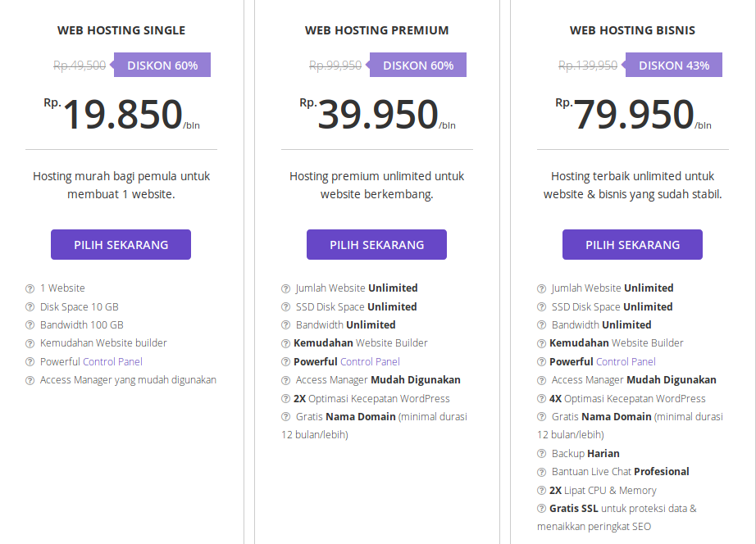Click help icon beside "SSD Disk Space Unlimited" in Premium
The image size is (756, 544).
(x=285, y=307)
